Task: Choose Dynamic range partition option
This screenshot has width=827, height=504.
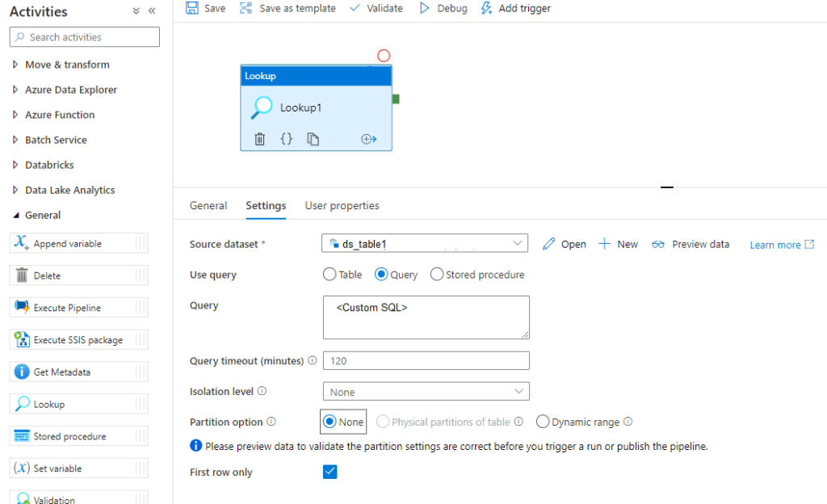Action: click(543, 422)
